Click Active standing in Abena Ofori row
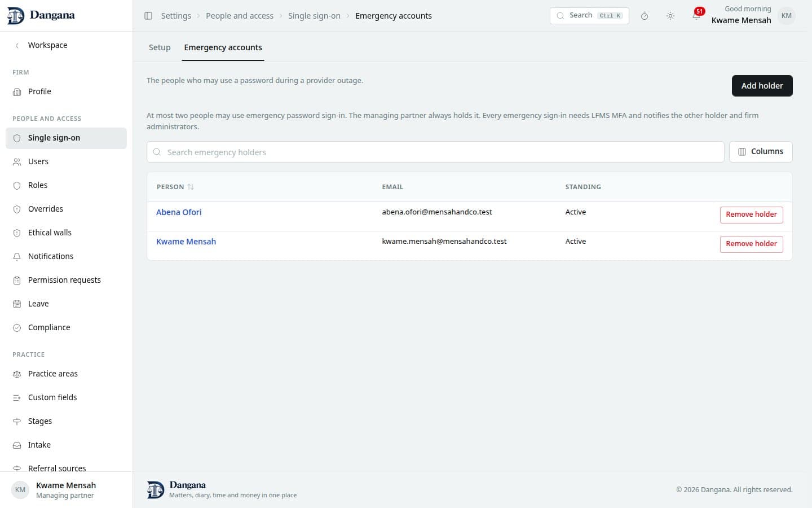812x508 pixels. (576, 212)
